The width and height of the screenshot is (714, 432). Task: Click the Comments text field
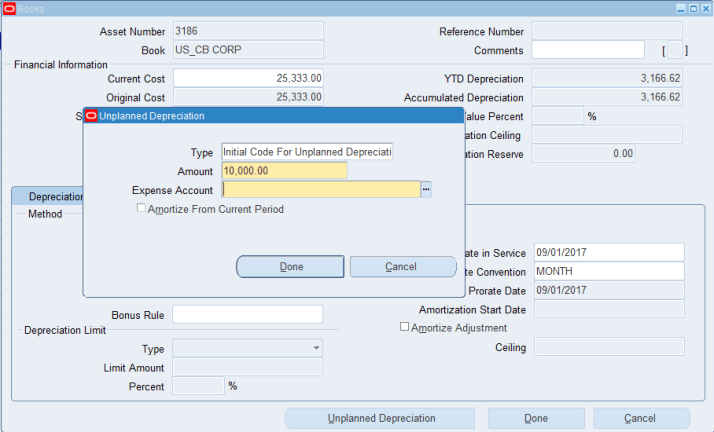(x=587, y=50)
